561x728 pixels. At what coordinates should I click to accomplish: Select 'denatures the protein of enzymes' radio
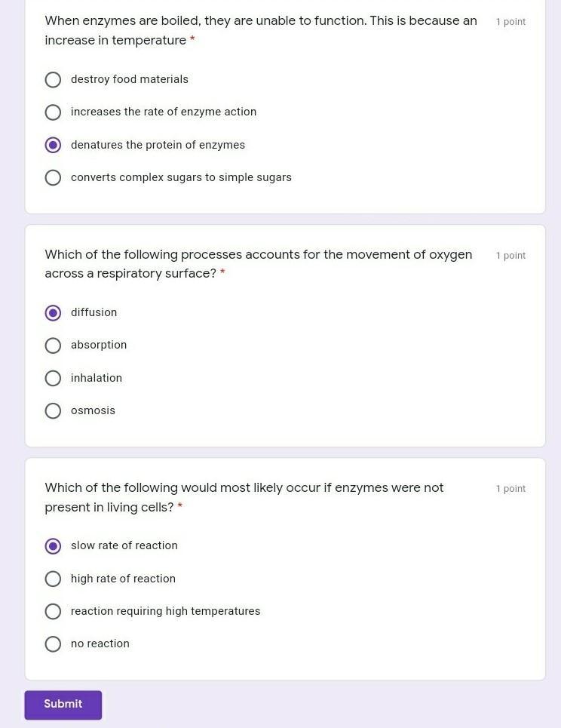[53, 145]
